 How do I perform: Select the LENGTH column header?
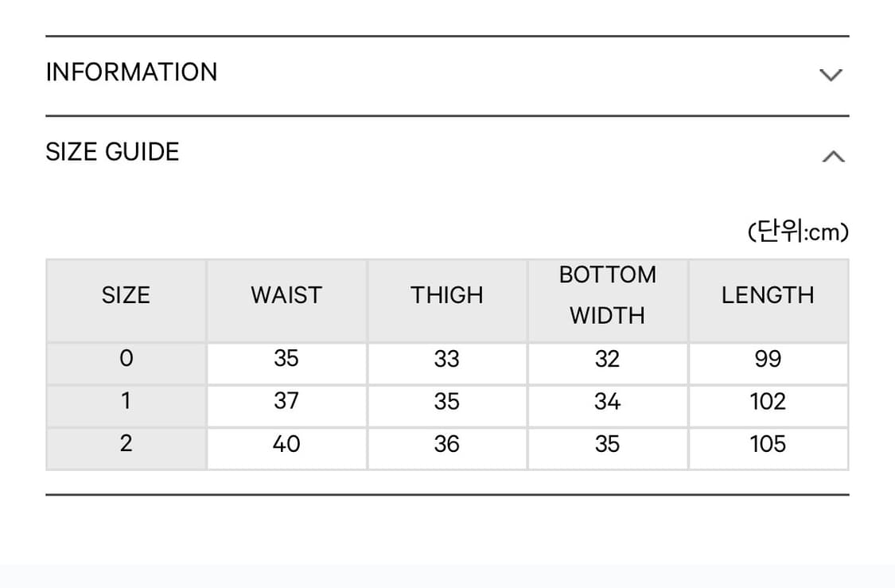[768, 295]
